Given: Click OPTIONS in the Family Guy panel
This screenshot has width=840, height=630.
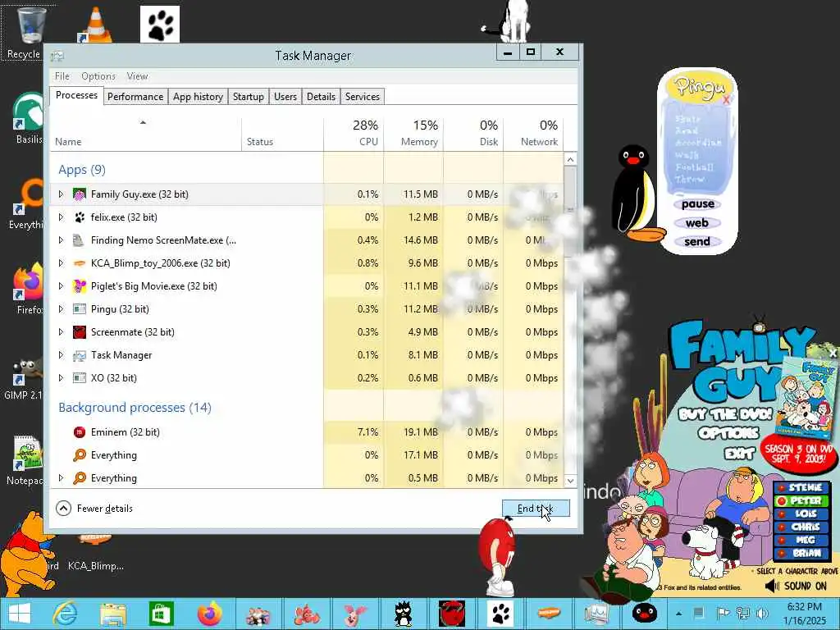Looking at the screenshot, I should [728, 433].
